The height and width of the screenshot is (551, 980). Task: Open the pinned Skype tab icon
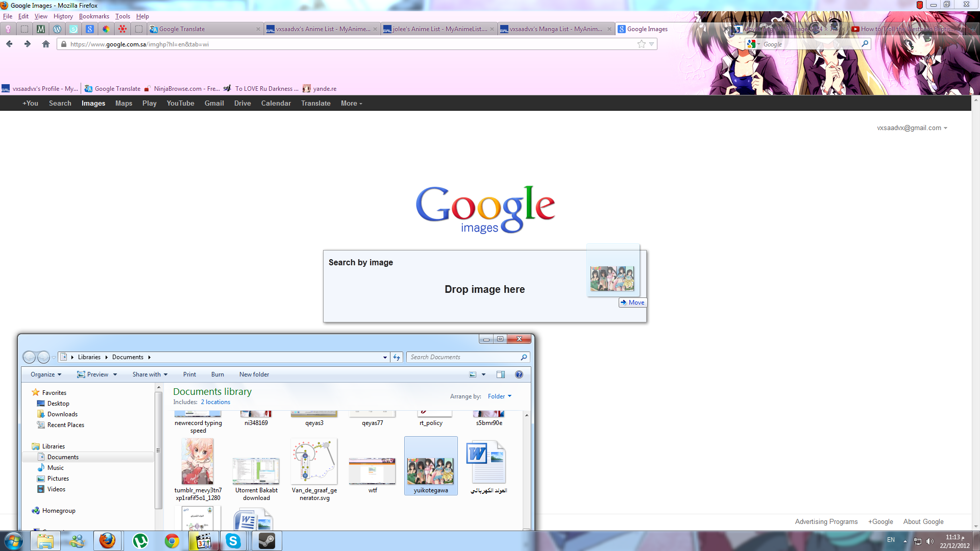[73, 29]
